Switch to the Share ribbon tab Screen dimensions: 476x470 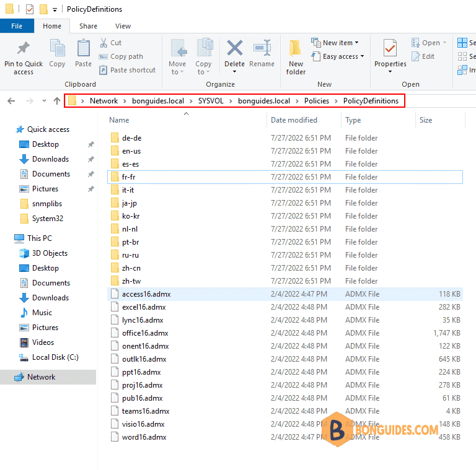click(89, 26)
